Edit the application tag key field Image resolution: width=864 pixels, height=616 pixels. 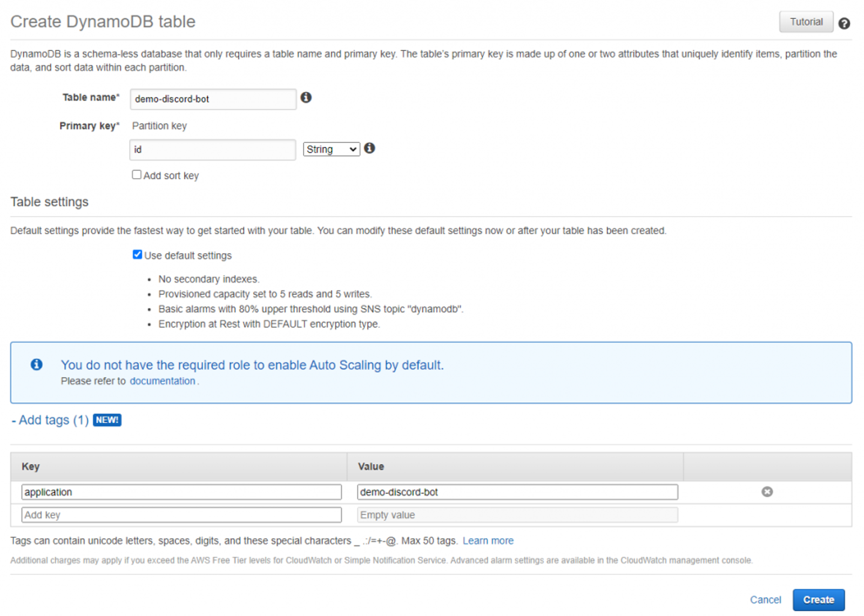pos(181,492)
